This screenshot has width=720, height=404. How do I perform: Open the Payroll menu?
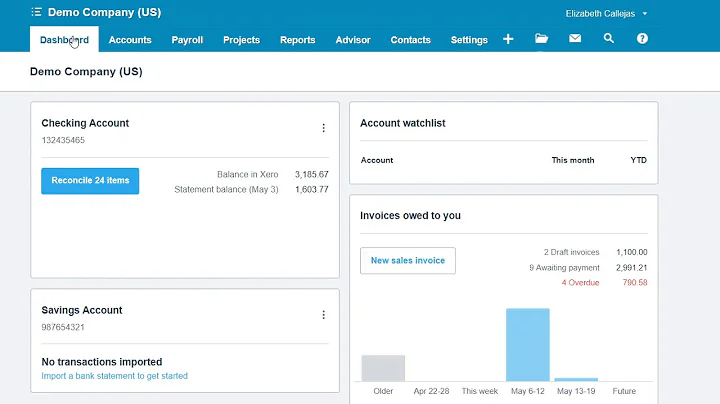point(187,40)
